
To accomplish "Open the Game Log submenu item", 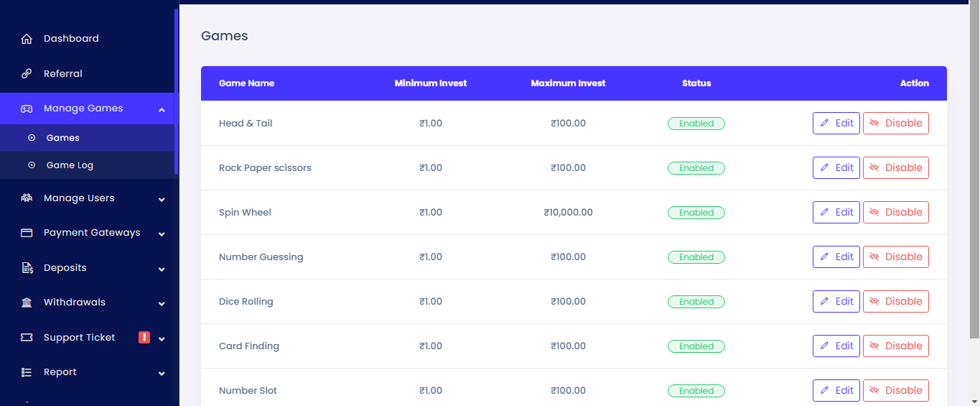I will [x=70, y=165].
